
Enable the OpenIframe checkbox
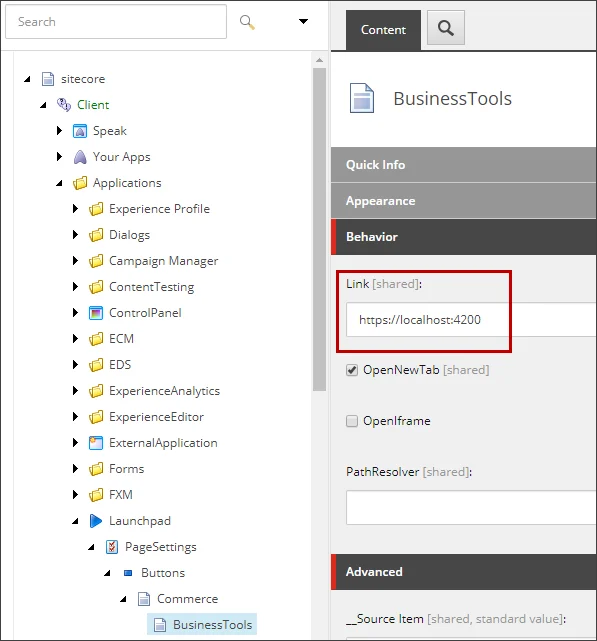tap(352, 421)
